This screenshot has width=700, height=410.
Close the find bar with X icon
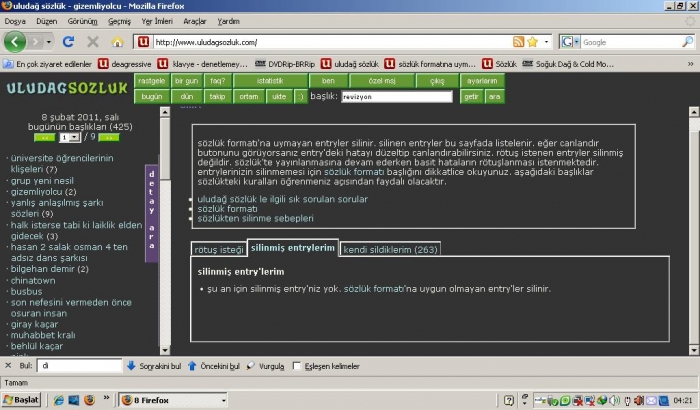pos(8,366)
